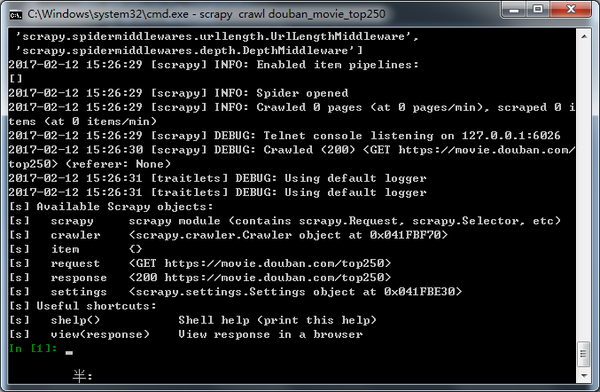This screenshot has height=392, width=600.
Task: Maximize the cmd.exe window
Action: (x=538, y=9)
